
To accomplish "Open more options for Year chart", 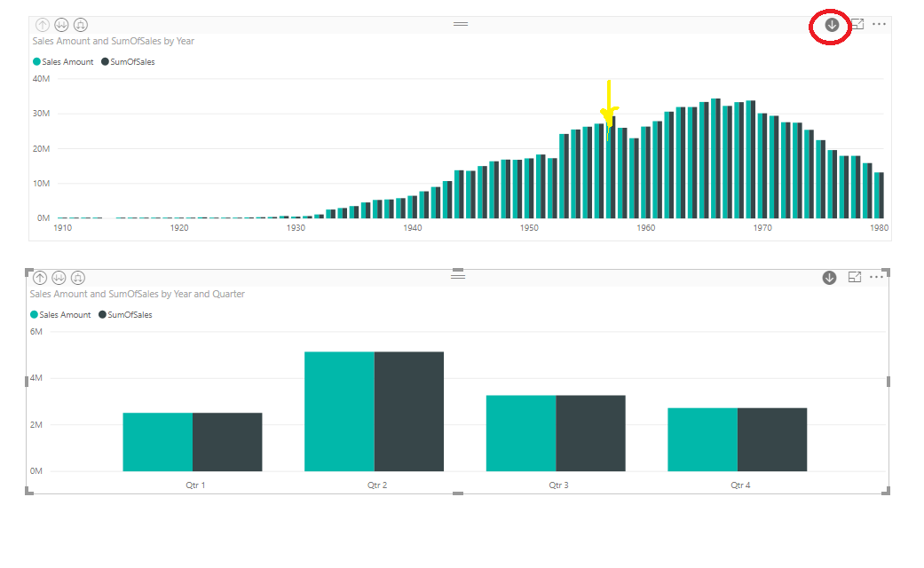I will tap(879, 24).
